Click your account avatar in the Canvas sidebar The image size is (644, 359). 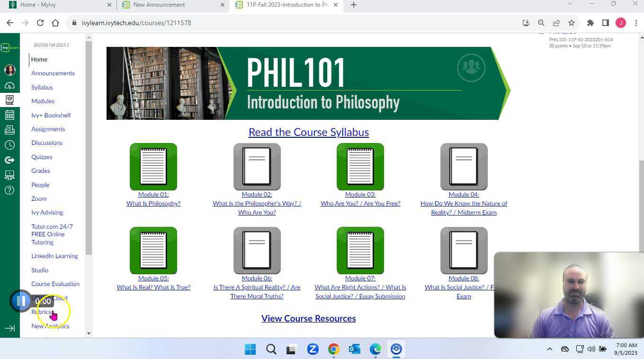coord(9,70)
